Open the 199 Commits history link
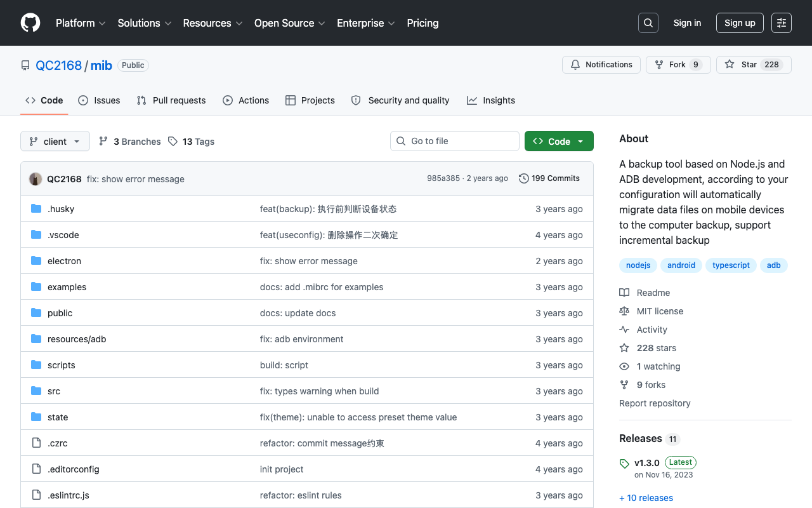This screenshot has width=812, height=508. pyautogui.click(x=549, y=178)
